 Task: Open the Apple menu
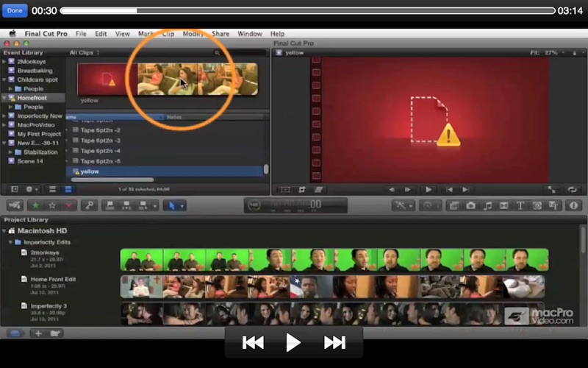[x=12, y=33]
